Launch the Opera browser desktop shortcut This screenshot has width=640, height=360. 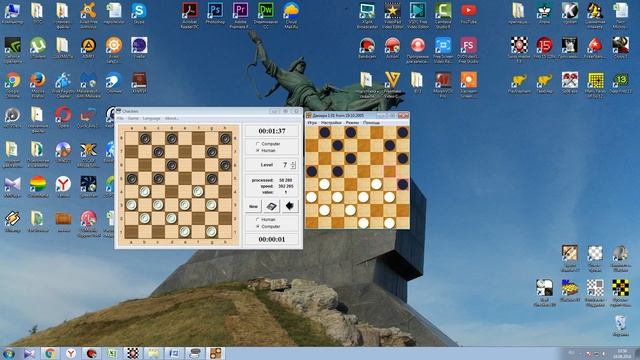(x=63, y=117)
